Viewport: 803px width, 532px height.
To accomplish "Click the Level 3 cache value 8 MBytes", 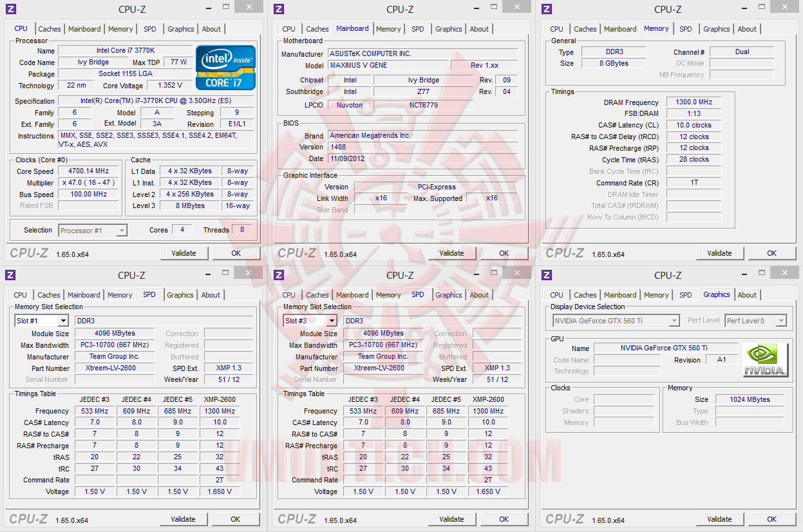I will click(191, 205).
